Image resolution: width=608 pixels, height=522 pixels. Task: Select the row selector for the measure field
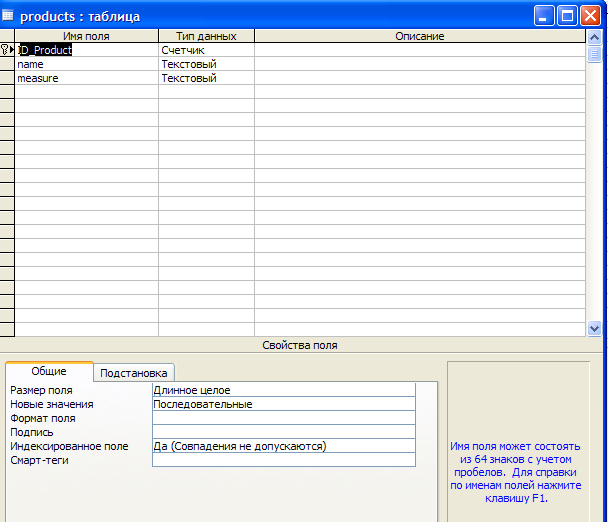click(x=7, y=78)
